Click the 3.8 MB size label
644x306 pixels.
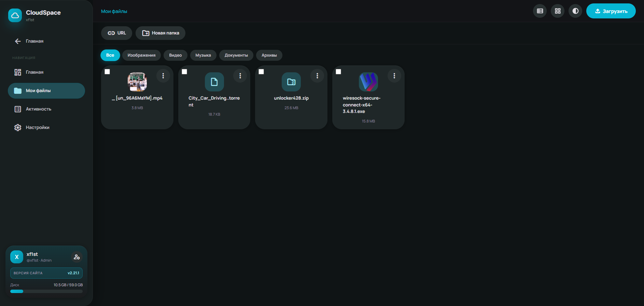pyautogui.click(x=137, y=108)
